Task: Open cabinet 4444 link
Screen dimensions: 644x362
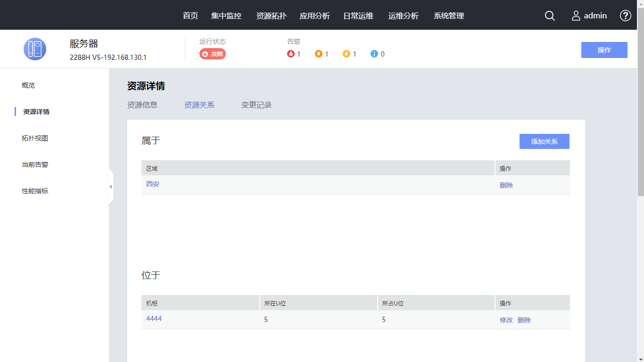Action: [154, 319]
